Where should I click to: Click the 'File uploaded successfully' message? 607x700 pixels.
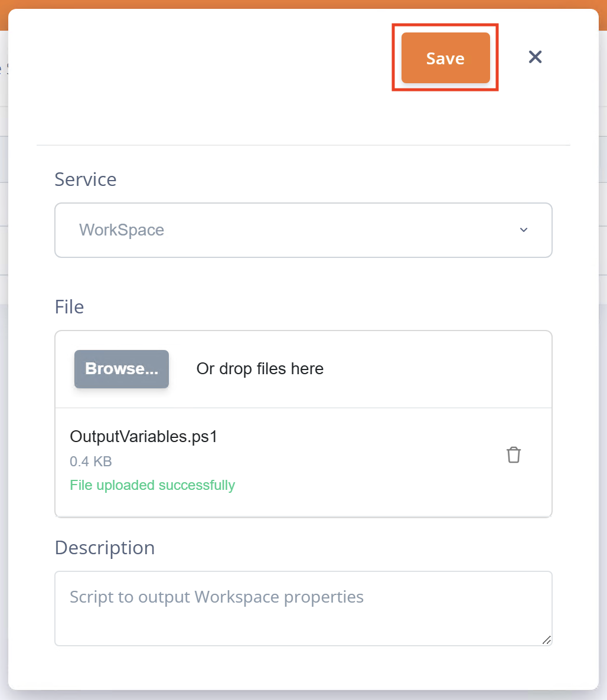(152, 485)
